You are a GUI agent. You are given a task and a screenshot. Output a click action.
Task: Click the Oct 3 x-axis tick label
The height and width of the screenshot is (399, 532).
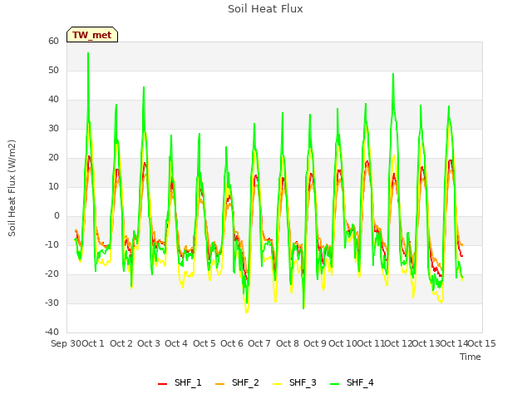149,343
